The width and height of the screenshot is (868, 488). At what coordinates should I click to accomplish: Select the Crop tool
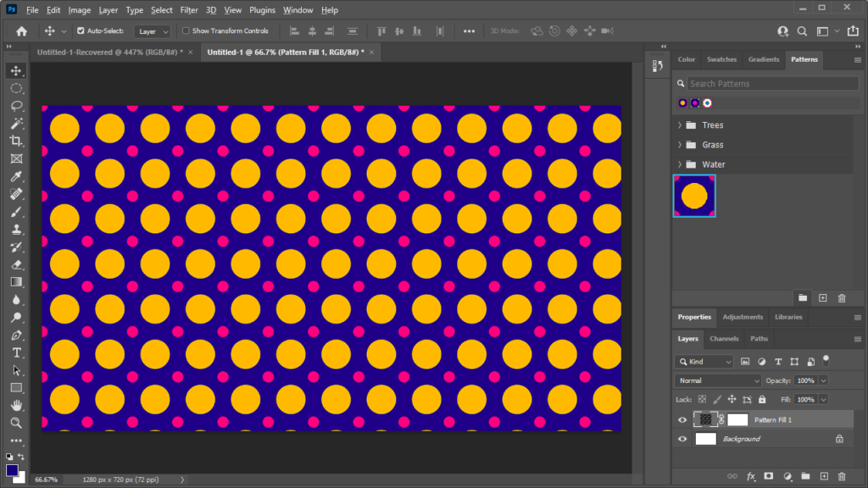coord(16,141)
